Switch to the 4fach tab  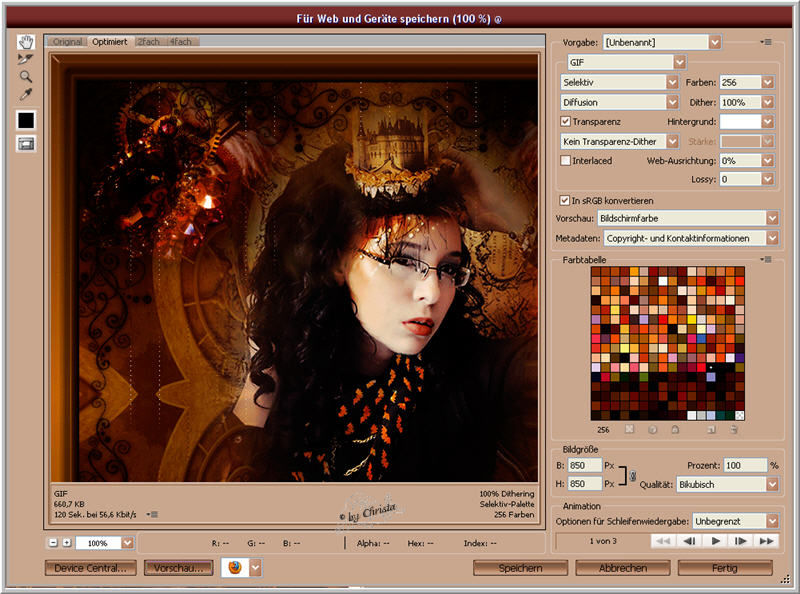point(181,41)
